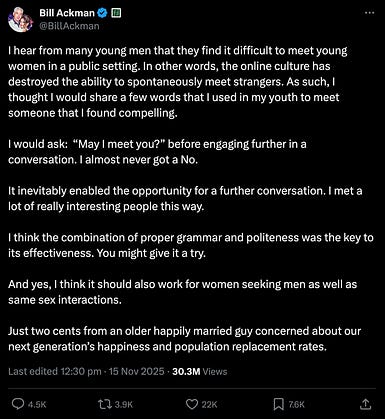Bookmark the post with the bookmark icon
Screen dimensions: 385x419
279,404
